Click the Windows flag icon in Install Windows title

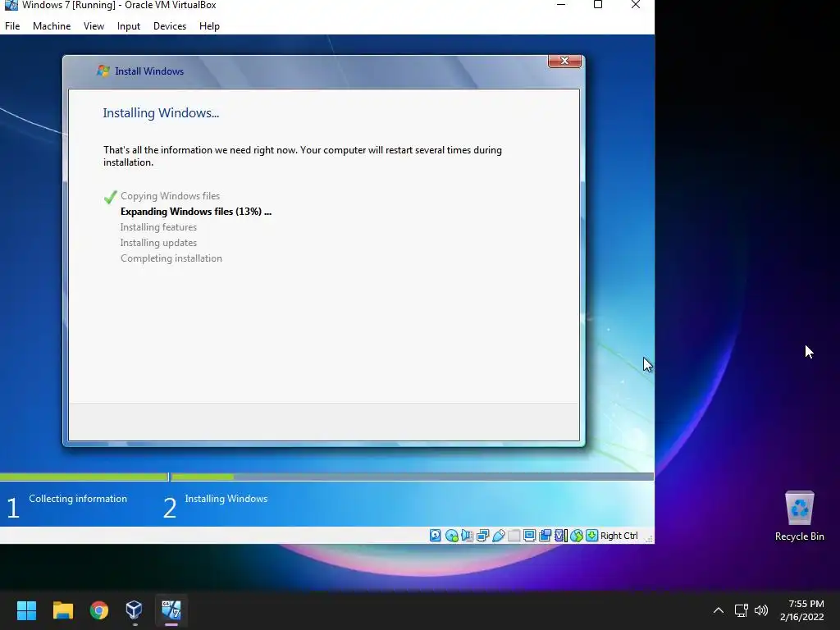103,71
